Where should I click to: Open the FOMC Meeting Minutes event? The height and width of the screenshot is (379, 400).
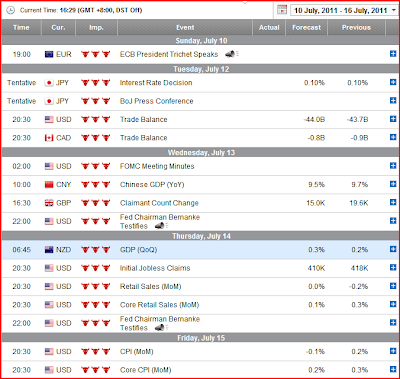click(157, 166)
